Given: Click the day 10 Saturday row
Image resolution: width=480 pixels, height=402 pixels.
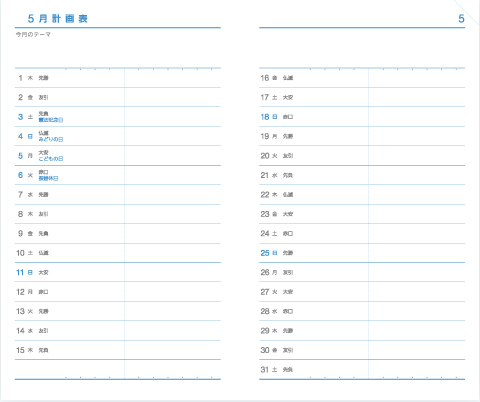Looking at the screenshot, I should pos(118,253).
